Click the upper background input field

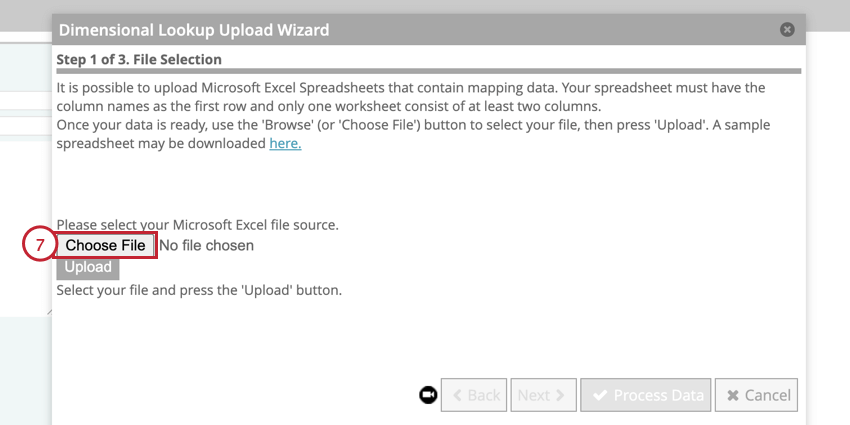tap(25, 100)
